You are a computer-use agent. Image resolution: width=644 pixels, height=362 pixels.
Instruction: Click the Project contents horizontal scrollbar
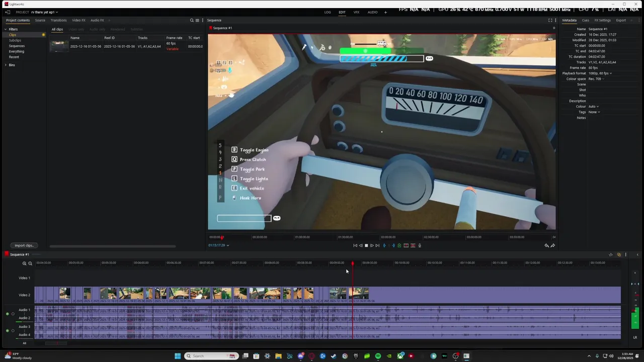pos(112,246)
